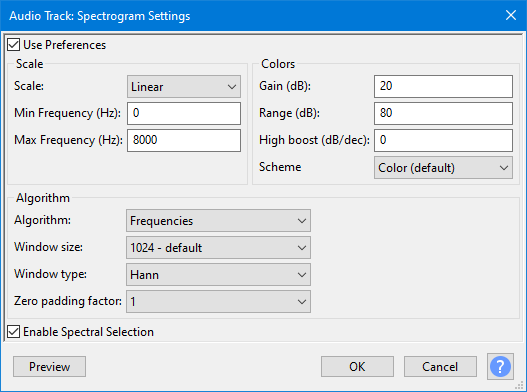Viewport: 527px width, 392px height.
Task: Open the Algorithm dropdown showing Frequencies
Action: [218, 221]
